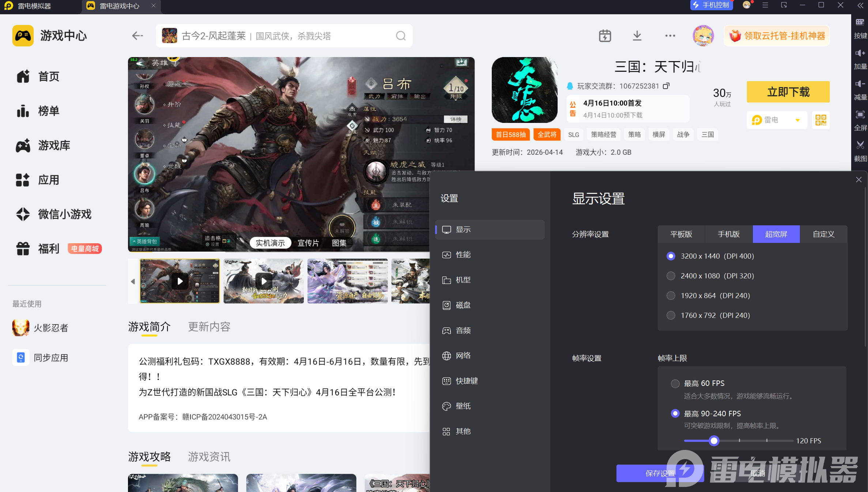The width and height of the screenshot is (868, 492).
Task: Expand the 雷电 platform dropdown
Action: coord(797,120)
